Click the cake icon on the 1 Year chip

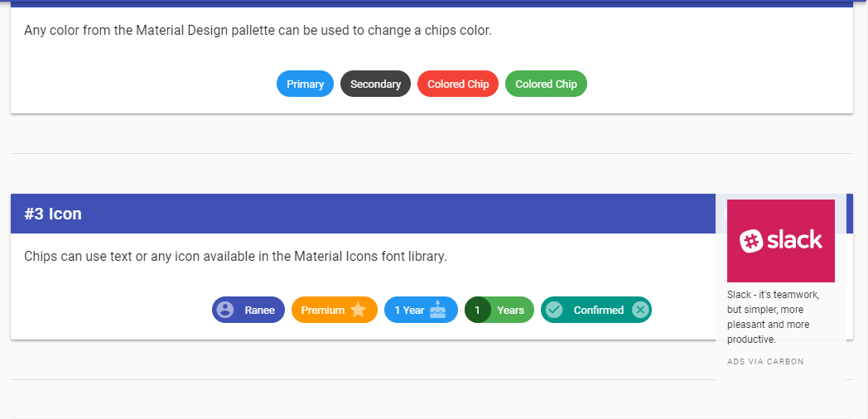point(438,310)
